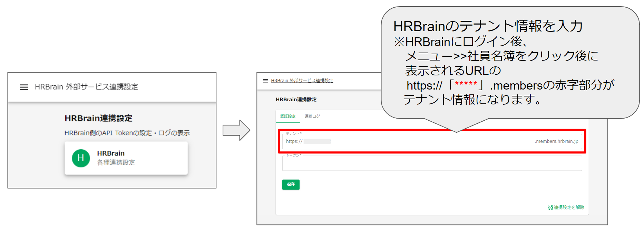This screenshot has height=232, width=644.
Task: Click the unlink icon beside 連携設定を解除
Action: (550, 208)
